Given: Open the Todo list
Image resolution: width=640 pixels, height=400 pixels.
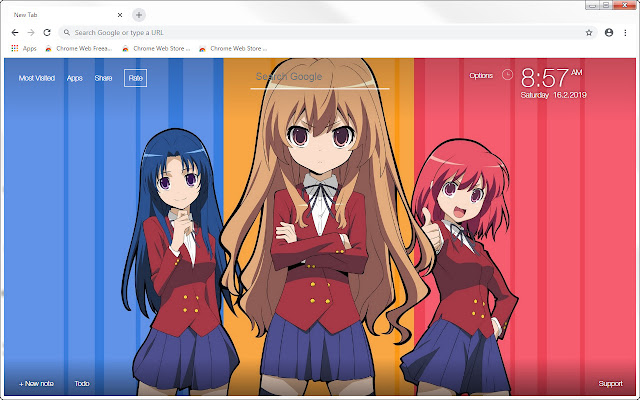Looking at the screenshot, I should click(x=82, y=384).
